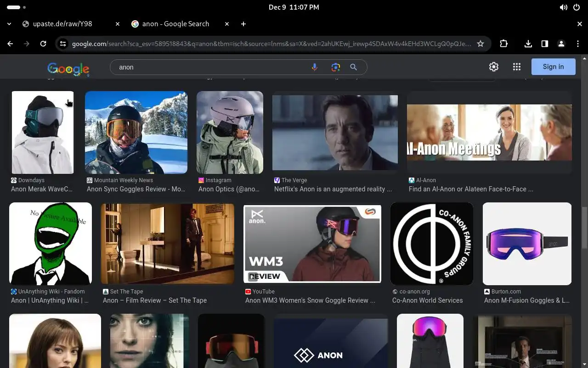The width and height of the screenshot is (588, 368).
Task: Click the Sign in button
Action: 553,67
